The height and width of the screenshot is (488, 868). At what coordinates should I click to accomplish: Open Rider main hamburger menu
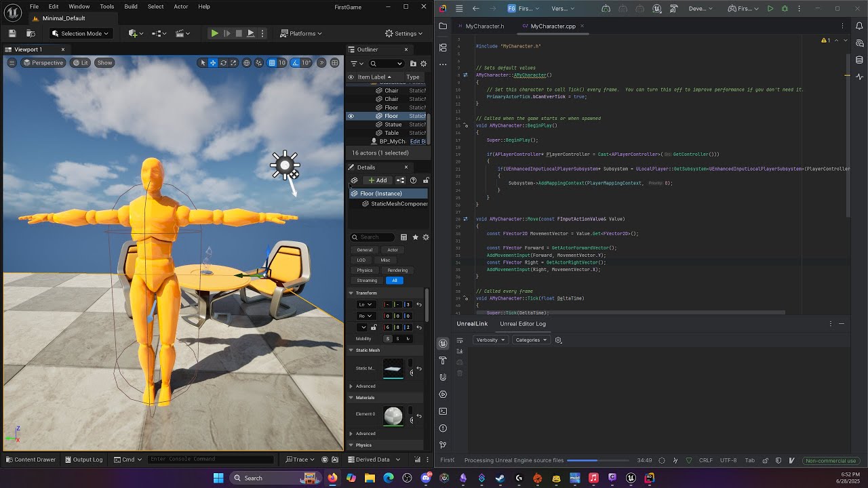tap(459, 9)
